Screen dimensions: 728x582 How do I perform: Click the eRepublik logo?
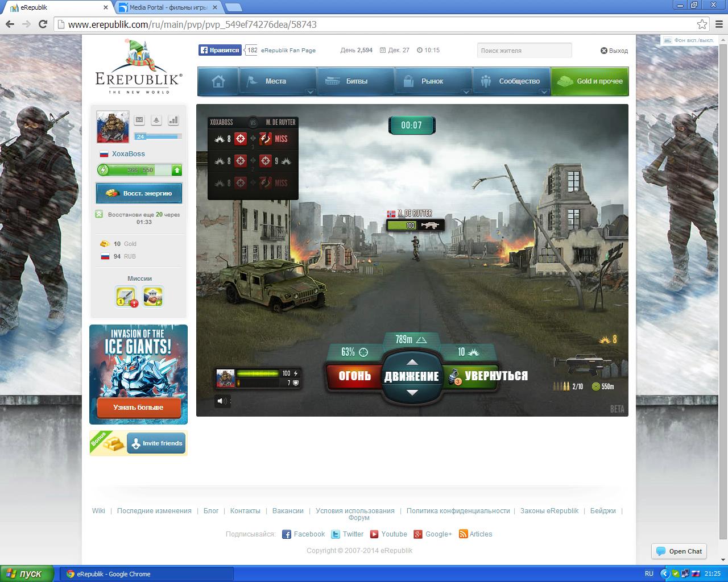[x=139, y=67]
